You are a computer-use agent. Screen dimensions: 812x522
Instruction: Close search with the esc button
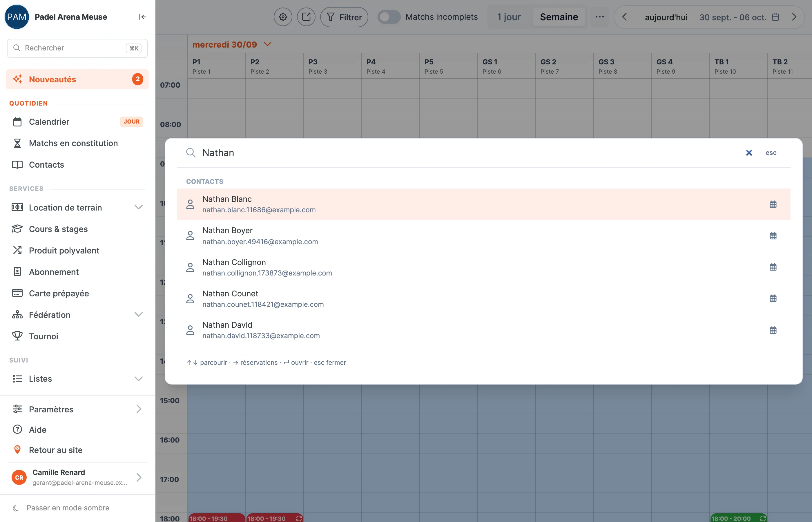coord(771,153)
